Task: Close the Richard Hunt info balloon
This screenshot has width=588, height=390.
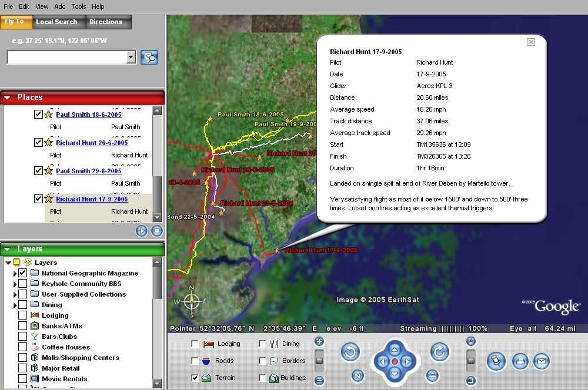Action: coord(530,42)
